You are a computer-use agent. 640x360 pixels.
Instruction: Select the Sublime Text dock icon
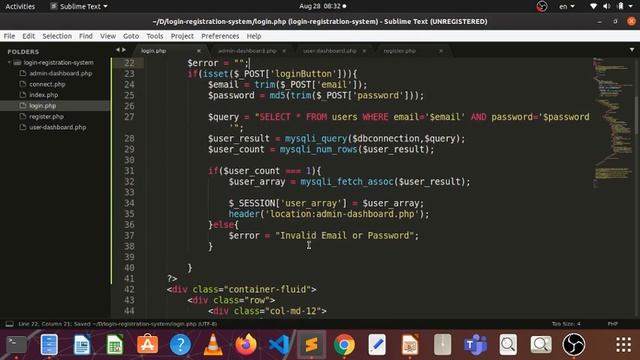point(311,345)
